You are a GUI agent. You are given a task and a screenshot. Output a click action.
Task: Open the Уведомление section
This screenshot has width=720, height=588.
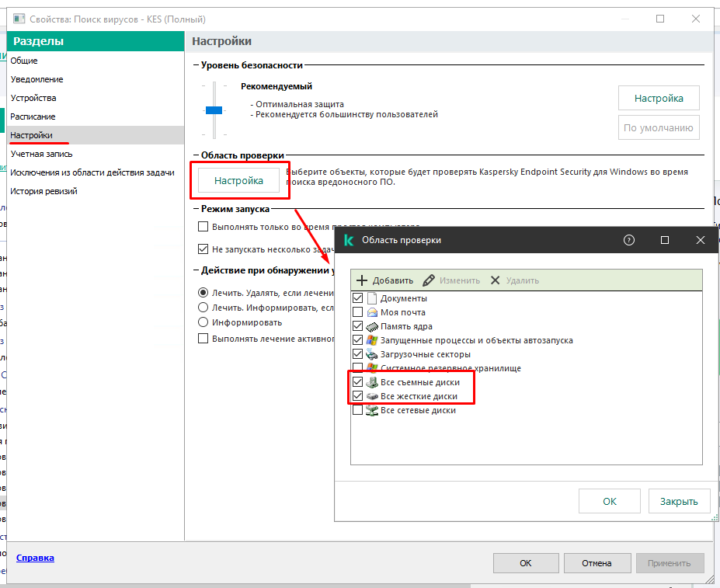96,79
